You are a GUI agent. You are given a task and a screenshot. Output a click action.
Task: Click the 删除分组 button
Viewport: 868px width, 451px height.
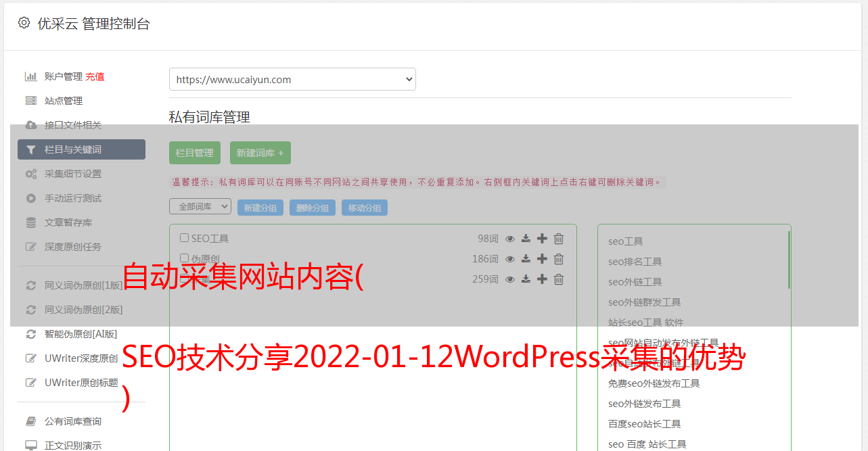(x=313, y=208)
